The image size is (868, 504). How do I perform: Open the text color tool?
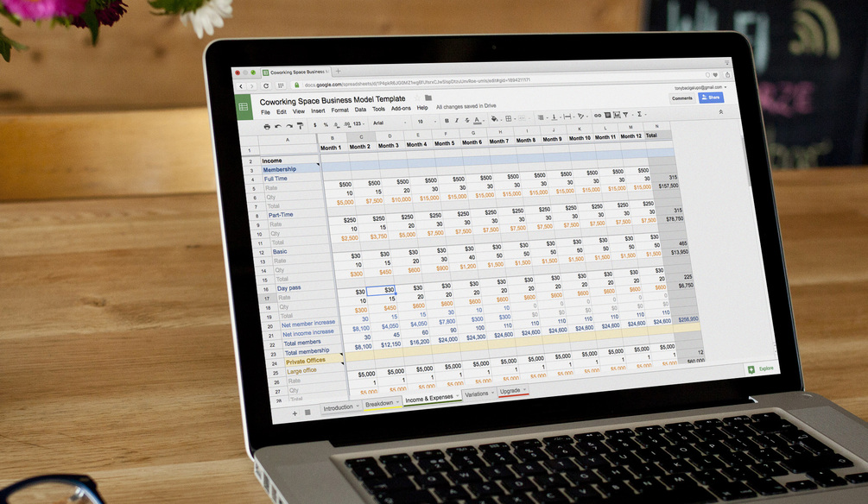pos(477,120)
